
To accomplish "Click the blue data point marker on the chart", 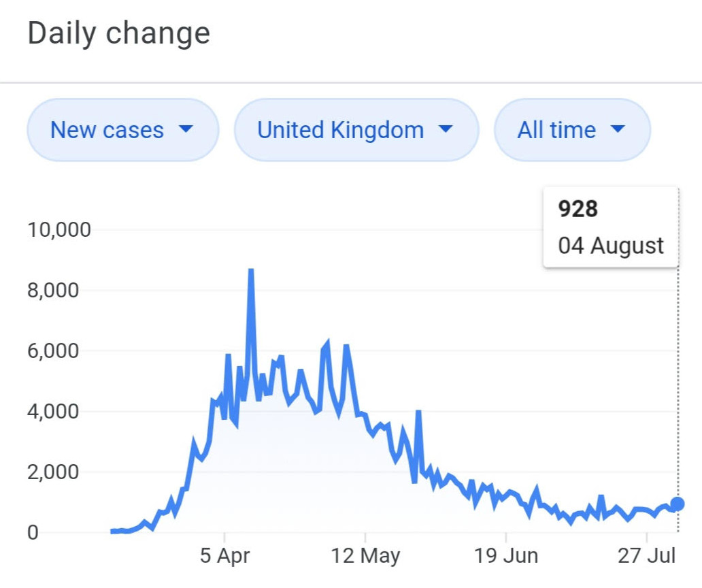I will tap(677, 504).
